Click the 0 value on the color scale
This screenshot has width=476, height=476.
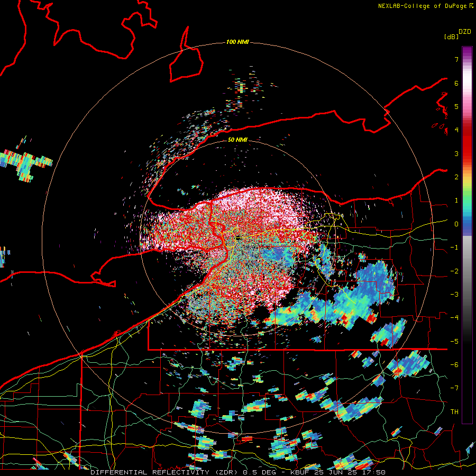(456, 224)
